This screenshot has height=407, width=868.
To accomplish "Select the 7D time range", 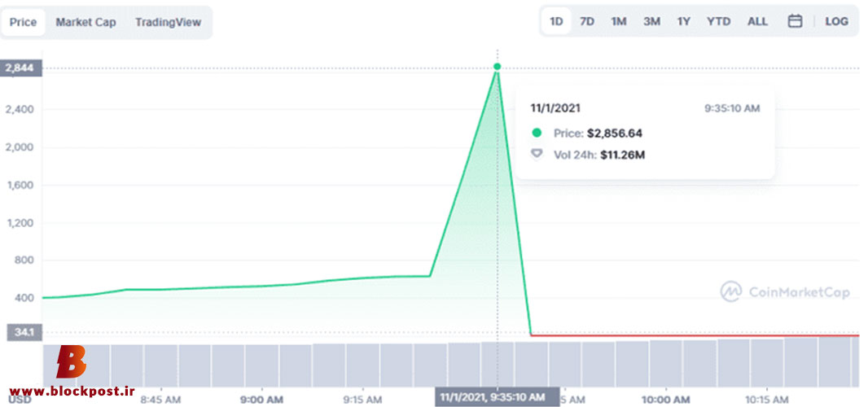I will point(587,22).
